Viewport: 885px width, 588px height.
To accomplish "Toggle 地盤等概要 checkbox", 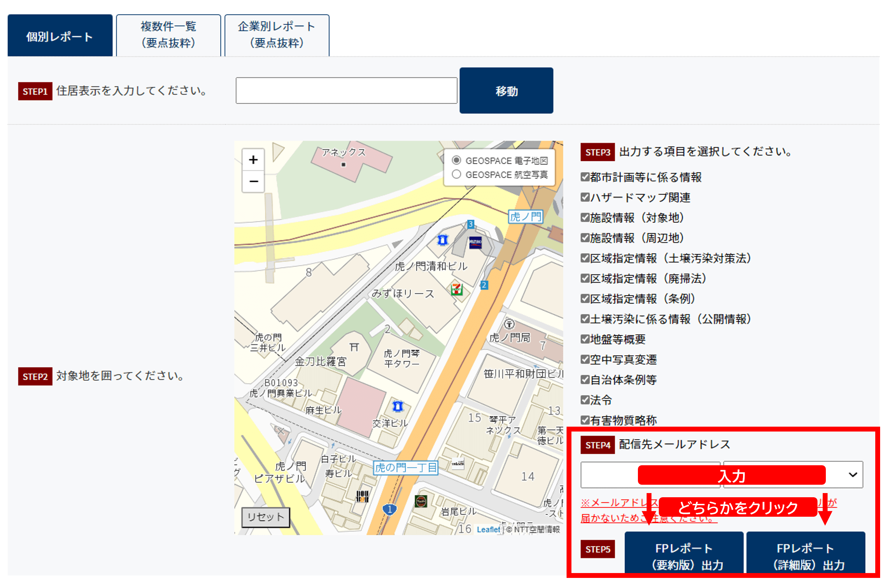I will pos(585,339).
